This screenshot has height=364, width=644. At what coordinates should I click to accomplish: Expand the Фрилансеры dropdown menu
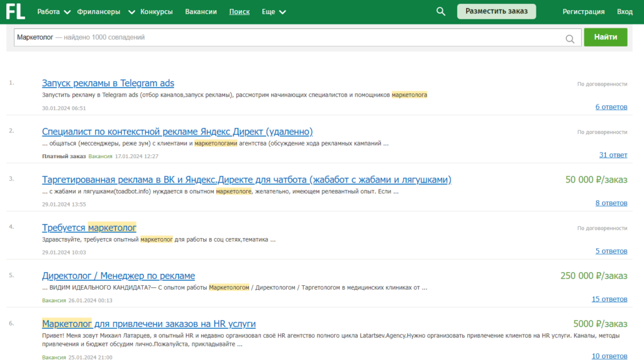pyautogui.click(x=97, y=11)
